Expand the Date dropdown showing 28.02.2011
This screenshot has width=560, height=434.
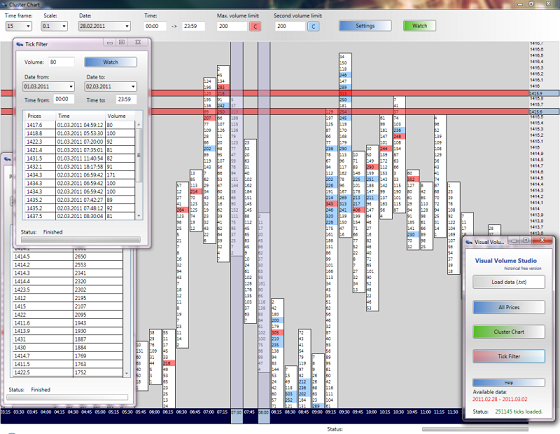click(x=104, y=26)
